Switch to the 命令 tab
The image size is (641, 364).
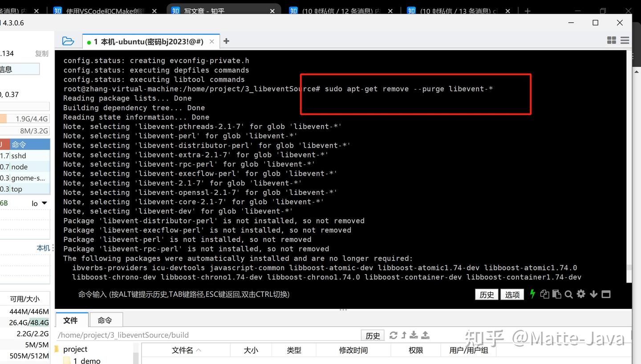pos(105,320)
